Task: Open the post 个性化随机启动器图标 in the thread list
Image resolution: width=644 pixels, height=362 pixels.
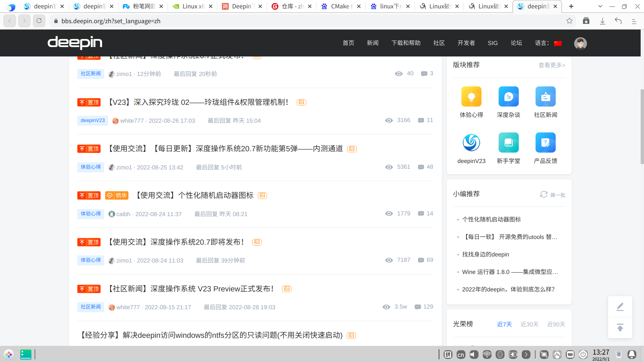Action: (195, 195)
